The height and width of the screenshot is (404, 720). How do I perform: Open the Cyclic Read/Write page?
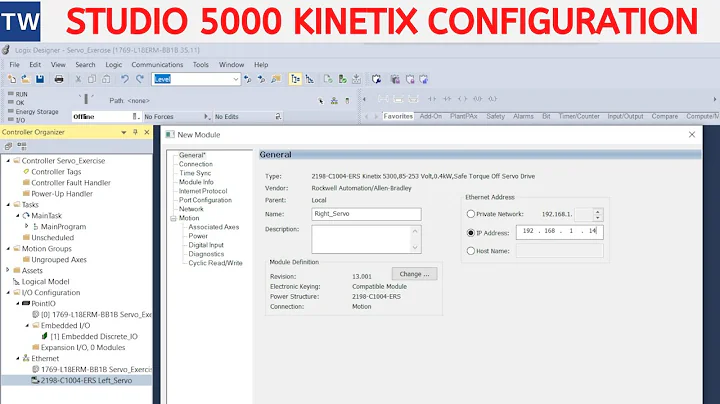click(x=215, y=263)
